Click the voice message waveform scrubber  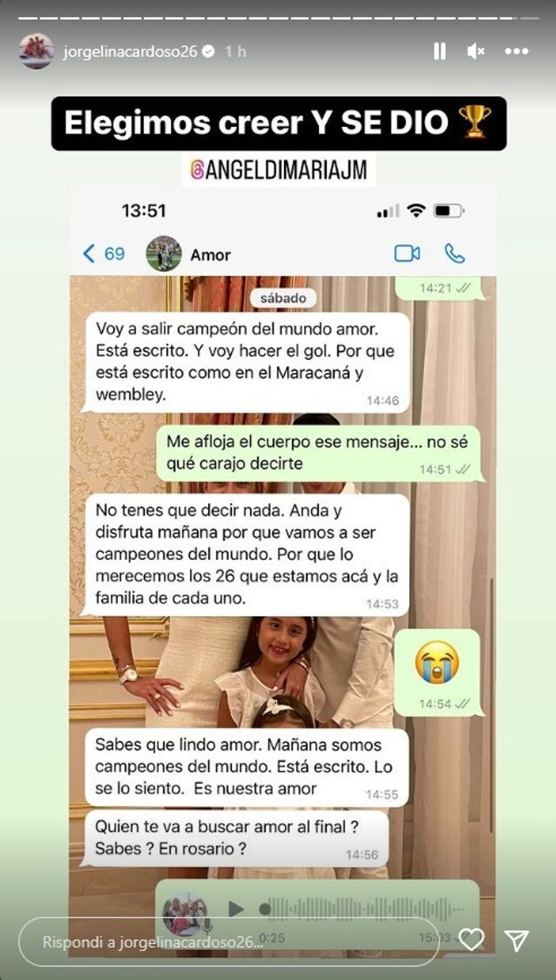363,909
